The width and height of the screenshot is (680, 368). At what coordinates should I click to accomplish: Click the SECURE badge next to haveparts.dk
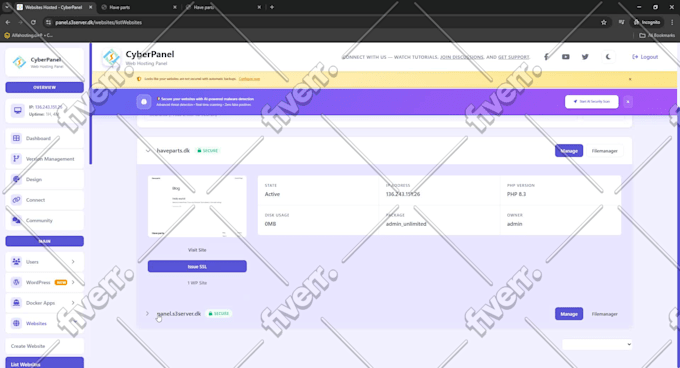pyautogui.click(x=208, y=150)
